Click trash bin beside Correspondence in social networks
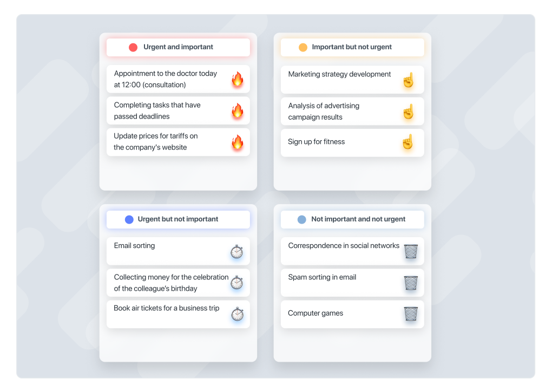 411,251
